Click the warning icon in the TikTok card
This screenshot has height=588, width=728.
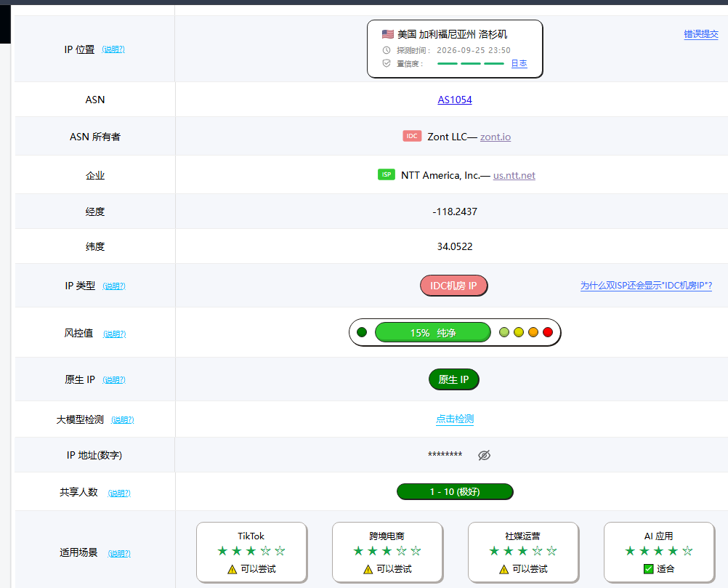click(232, 569)
